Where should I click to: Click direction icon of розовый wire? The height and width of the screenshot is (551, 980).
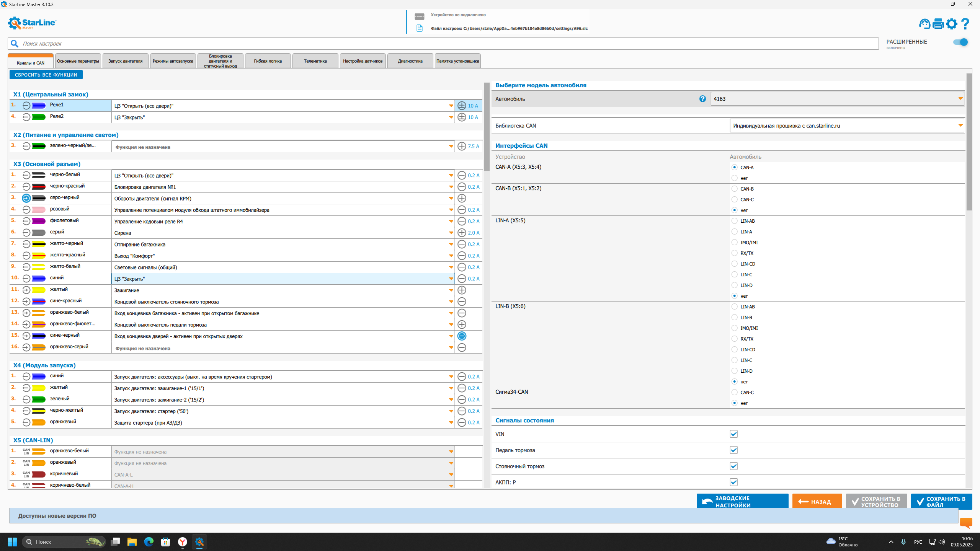26,209
